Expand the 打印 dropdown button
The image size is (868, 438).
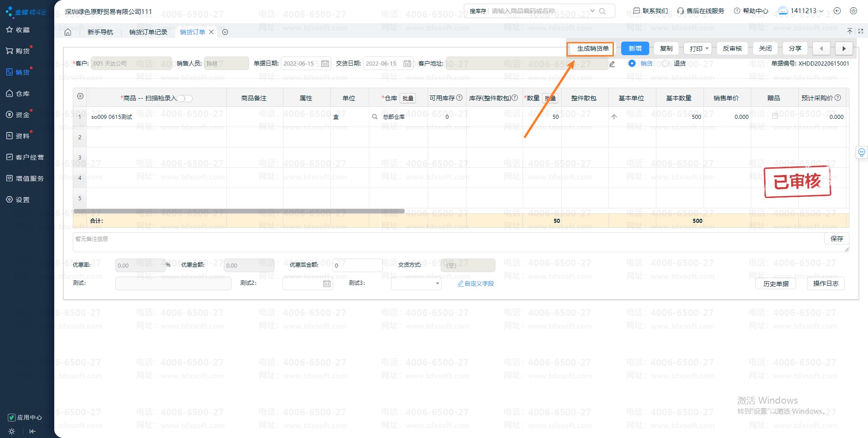click(x=698, y=48)
